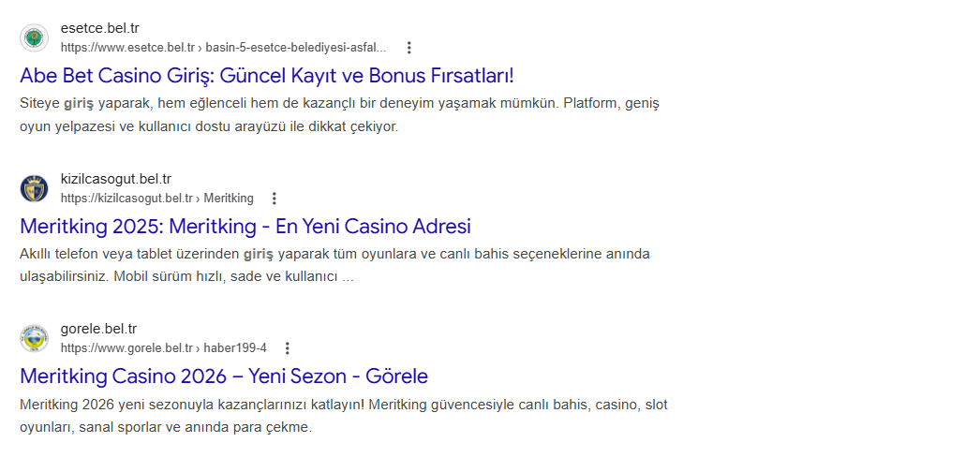
Task: Click the snippet starting "Meritking 2026 yeni sezonuyla"
Action: coord(344,415)
